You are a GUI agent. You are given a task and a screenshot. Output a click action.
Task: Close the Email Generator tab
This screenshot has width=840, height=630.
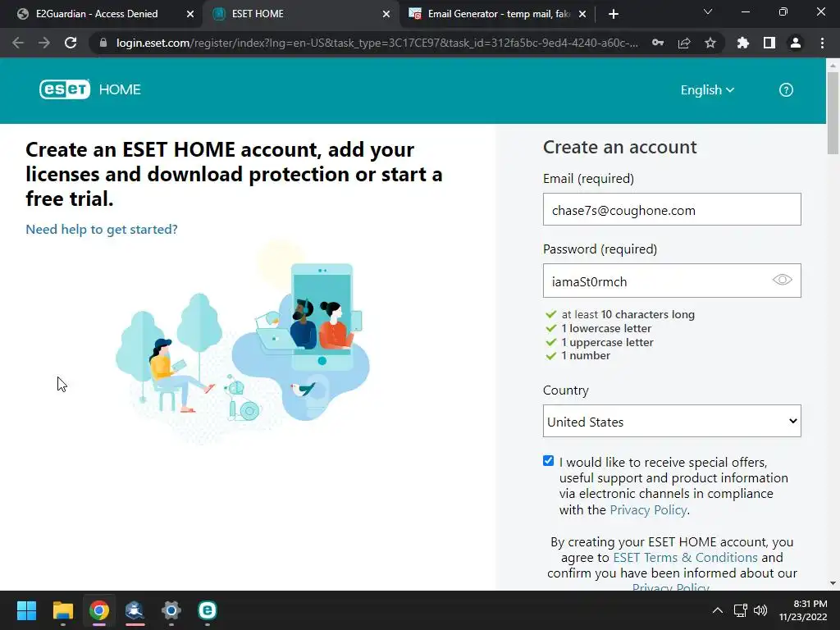click(x=582, y=14)
